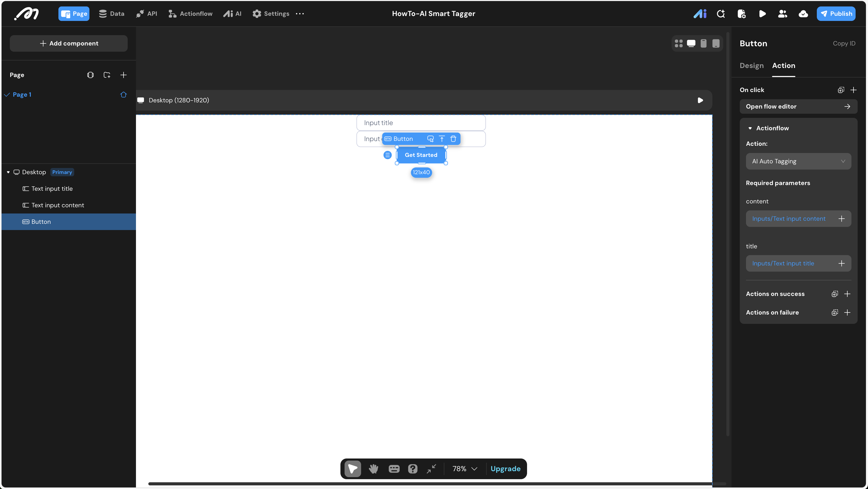The image size is (868, 489).
Task: Click the delete icon on Button toolbar
Action: (453, 139)
